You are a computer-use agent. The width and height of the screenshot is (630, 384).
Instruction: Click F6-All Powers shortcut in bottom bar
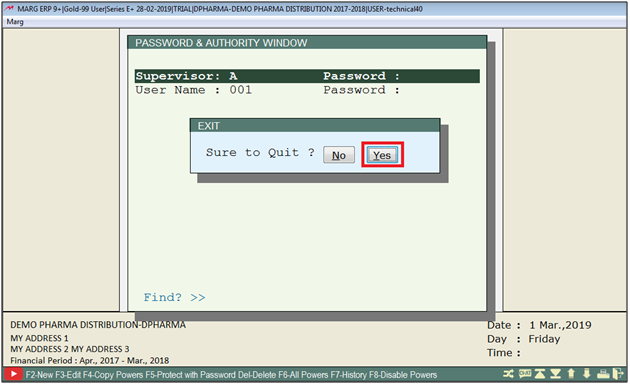click(x=303, y=375)
